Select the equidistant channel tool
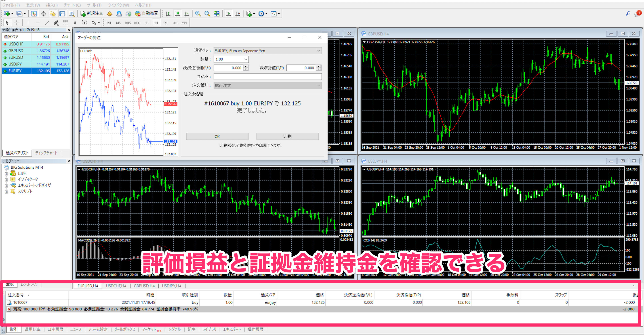Viewport: 644px width, 335px height. pyautogui.click(x=56, y=23)
